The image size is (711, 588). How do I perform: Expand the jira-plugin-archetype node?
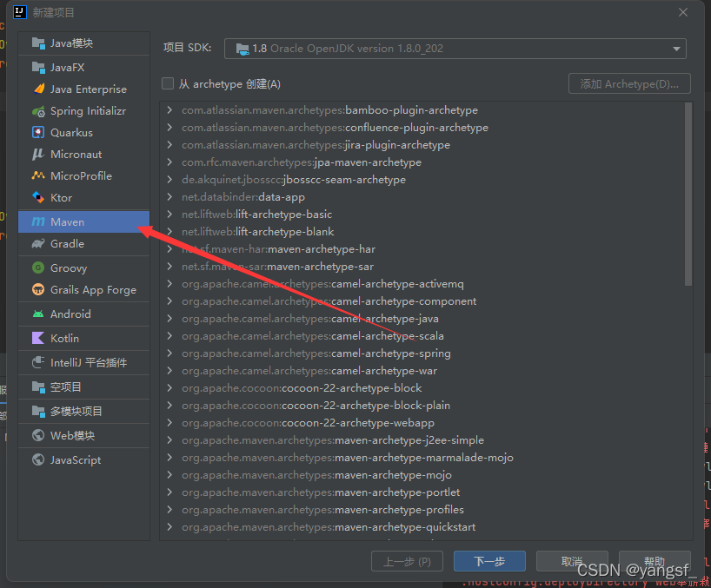[x=169, y=144]
